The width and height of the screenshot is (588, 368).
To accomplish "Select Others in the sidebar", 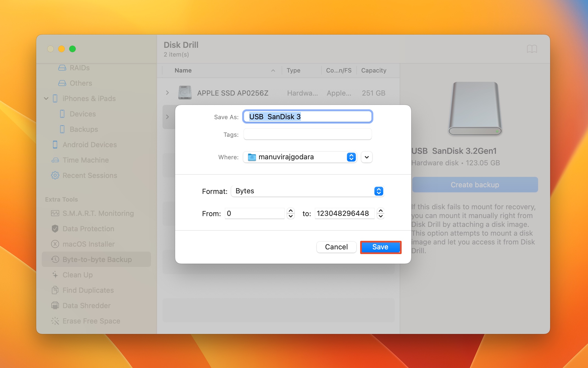I will [81, 83].
